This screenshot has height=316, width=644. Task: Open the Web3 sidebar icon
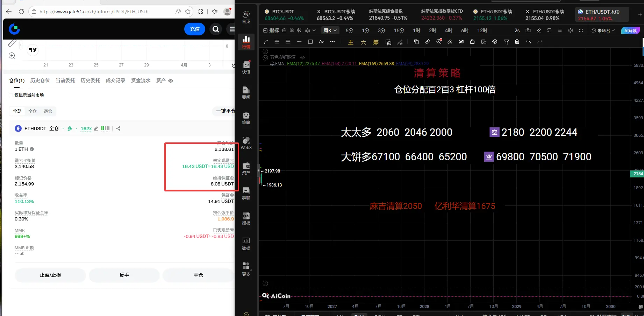coord(246,143)
